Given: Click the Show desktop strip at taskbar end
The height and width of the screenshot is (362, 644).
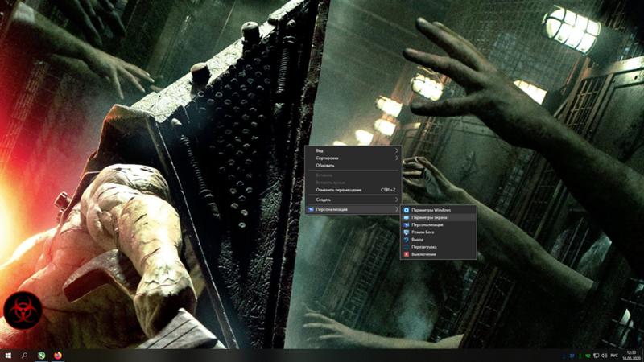Looking at the screenshot, I should [x=642, y=356].
